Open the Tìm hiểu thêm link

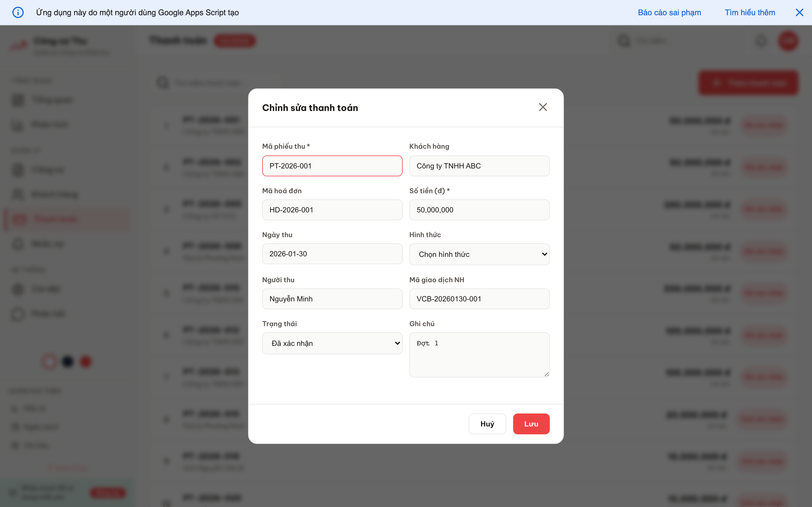750,12
